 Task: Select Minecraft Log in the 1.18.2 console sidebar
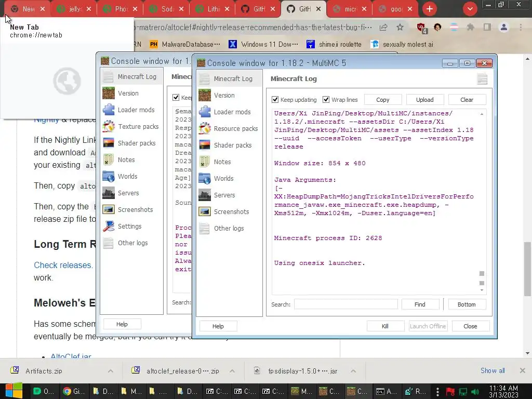229,79
